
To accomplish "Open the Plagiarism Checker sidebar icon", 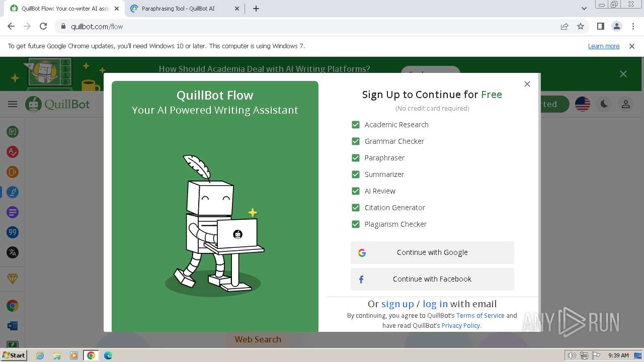I will point(13,172).
